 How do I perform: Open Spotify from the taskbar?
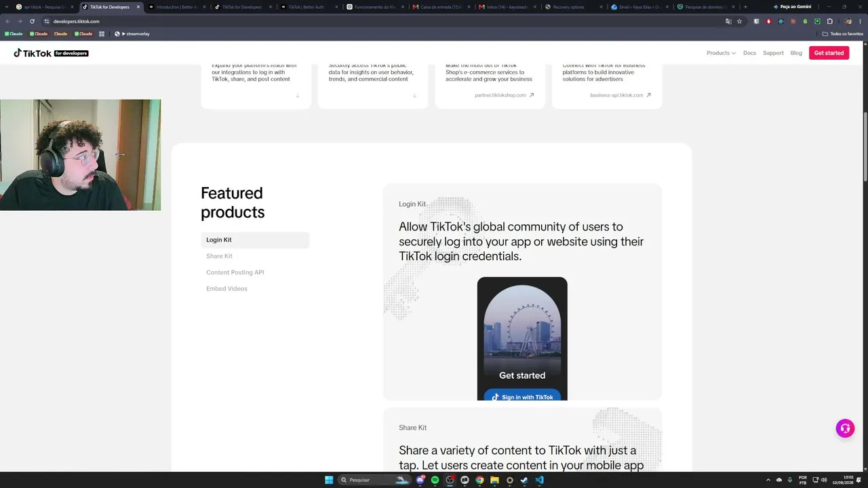point(435,480)
